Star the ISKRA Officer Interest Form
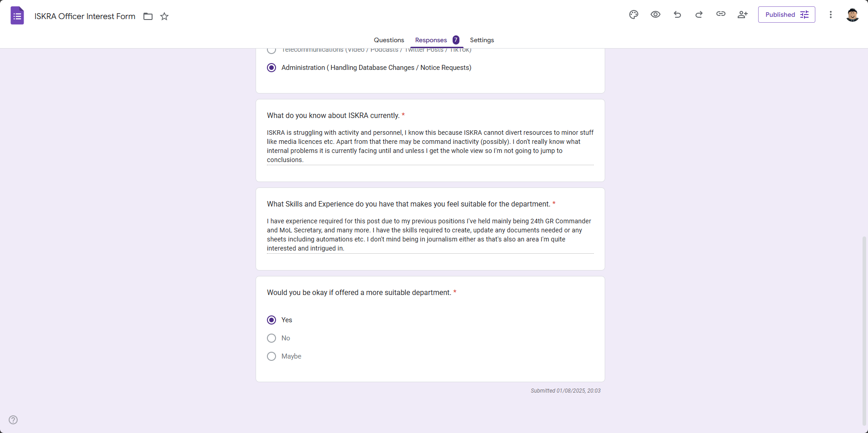The image size is (868, 433). [x=164, y=16]
